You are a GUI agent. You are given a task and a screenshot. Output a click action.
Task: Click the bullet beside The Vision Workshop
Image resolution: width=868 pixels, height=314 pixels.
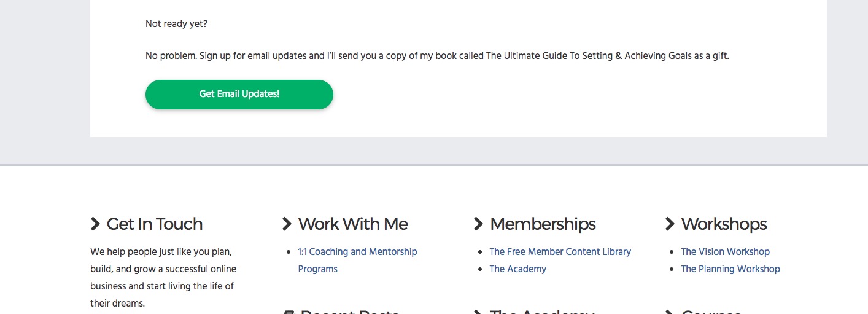click(x=672, y=252)
